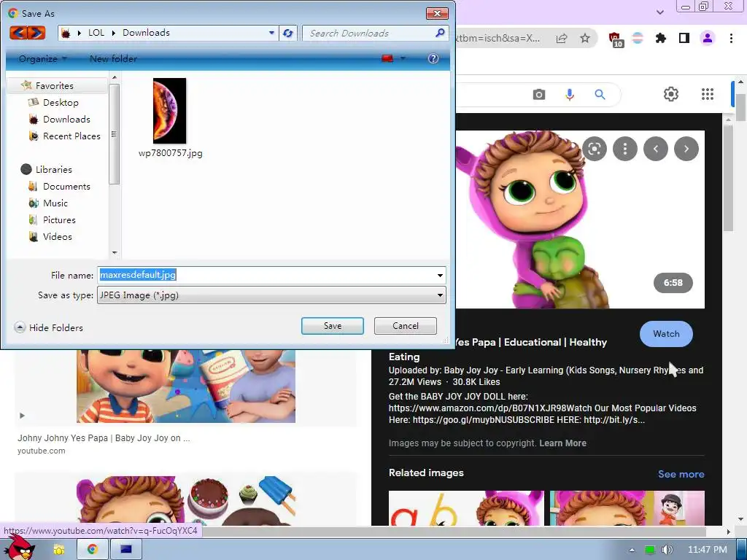Click the Lens visual search icon on image
Screen dimensions: 747x560
coord(595,149)
